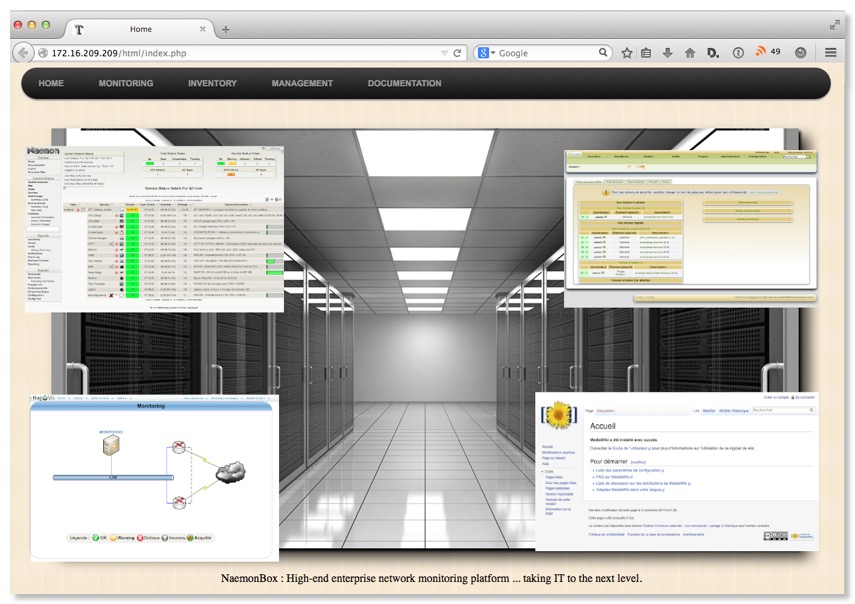Click the browser back arrow button
Viewport: 855px width, 604px height.
(x=23, y=53)
